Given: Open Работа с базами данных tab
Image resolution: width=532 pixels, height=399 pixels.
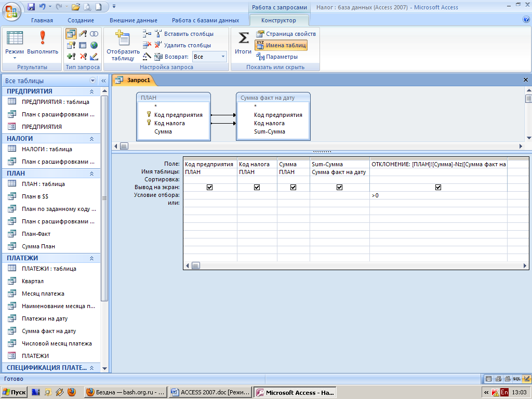Looking at the screenshot, I should (x=205, y=20).
